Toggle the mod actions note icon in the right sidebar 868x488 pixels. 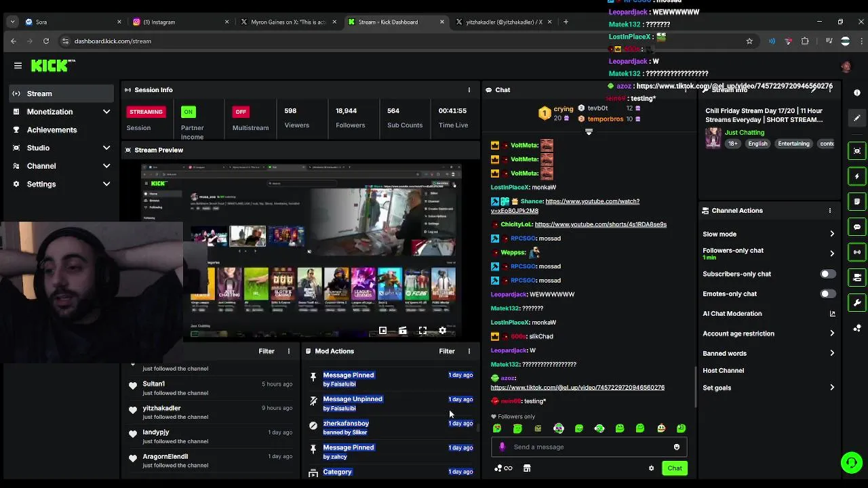click(857, 201)
